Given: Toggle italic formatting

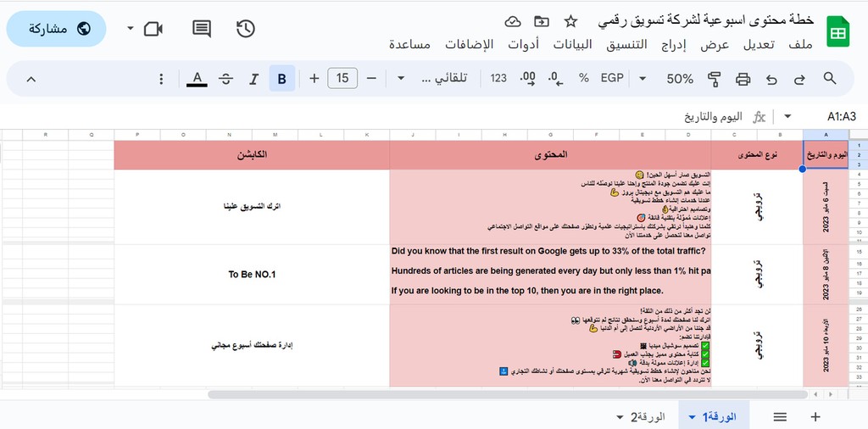Looking at the screenshot, I should 253,79.
